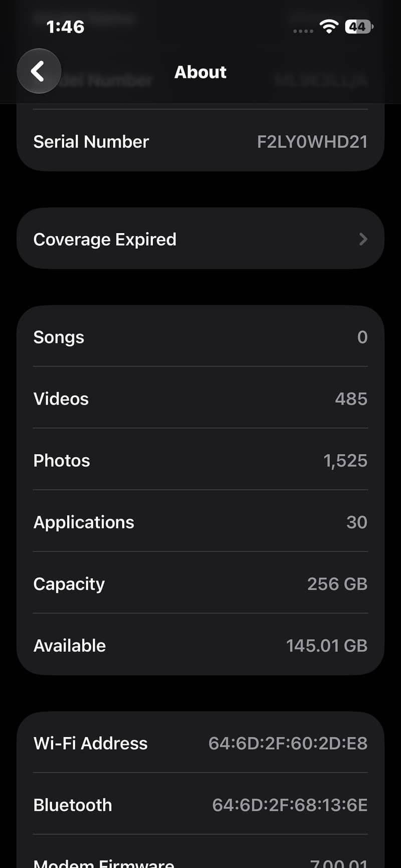Tap the Serial Number value F2LY0WHD21
Viewport: 401px width, 868px height.
pyautogui.click(x=312, y=142)
